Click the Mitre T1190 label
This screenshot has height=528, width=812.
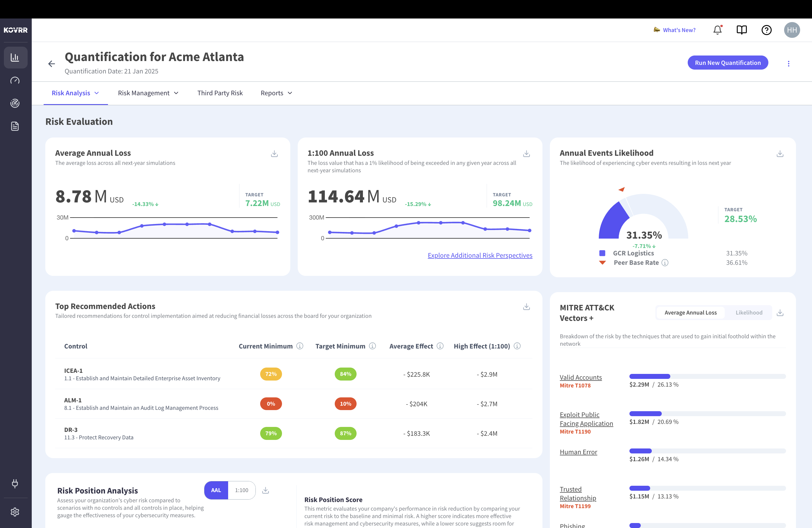click(575, 431)
